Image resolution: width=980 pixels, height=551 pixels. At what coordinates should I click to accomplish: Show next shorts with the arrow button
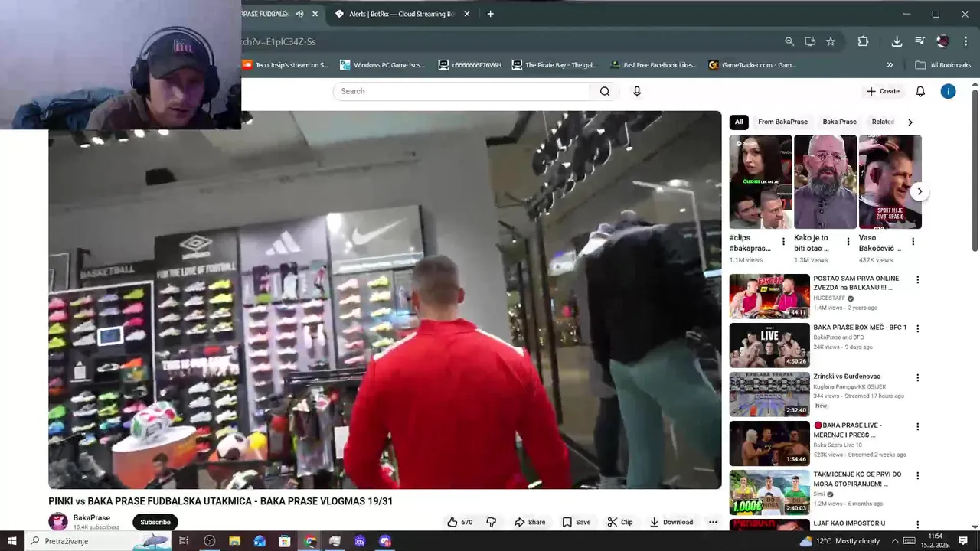pyautogui.click(x=920, y=191)
